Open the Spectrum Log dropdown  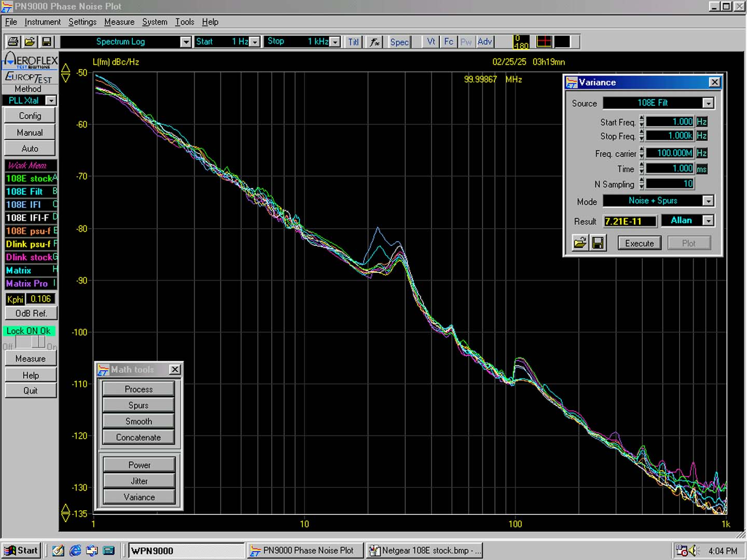point(186,42)
